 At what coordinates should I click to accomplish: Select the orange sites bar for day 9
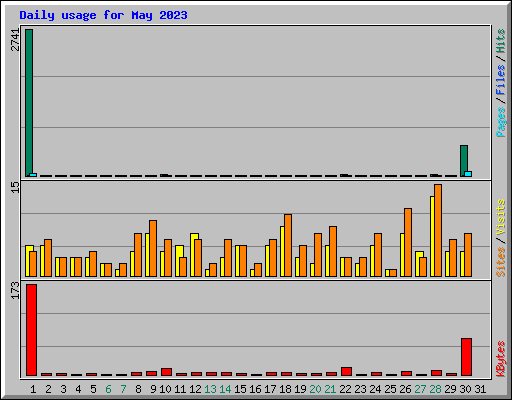[x=153, y=248]
